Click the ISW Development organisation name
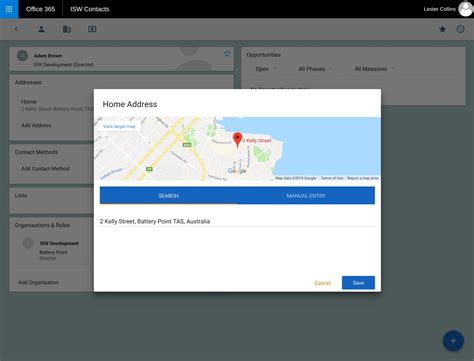 pos(59,243)
